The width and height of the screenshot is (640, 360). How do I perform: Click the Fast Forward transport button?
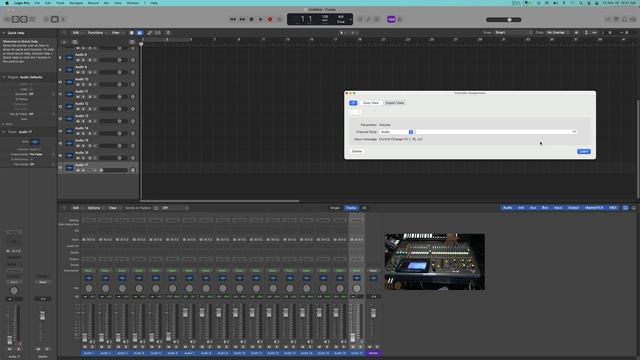click(x=242, y=19)
